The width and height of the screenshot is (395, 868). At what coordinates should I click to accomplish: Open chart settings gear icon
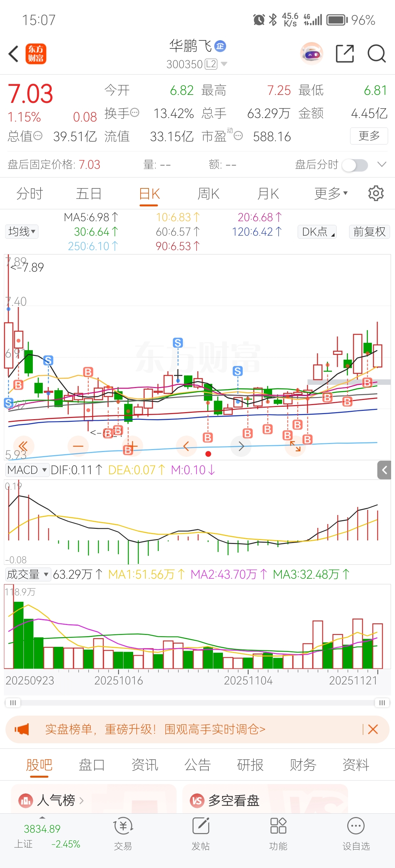click(376, 194)
